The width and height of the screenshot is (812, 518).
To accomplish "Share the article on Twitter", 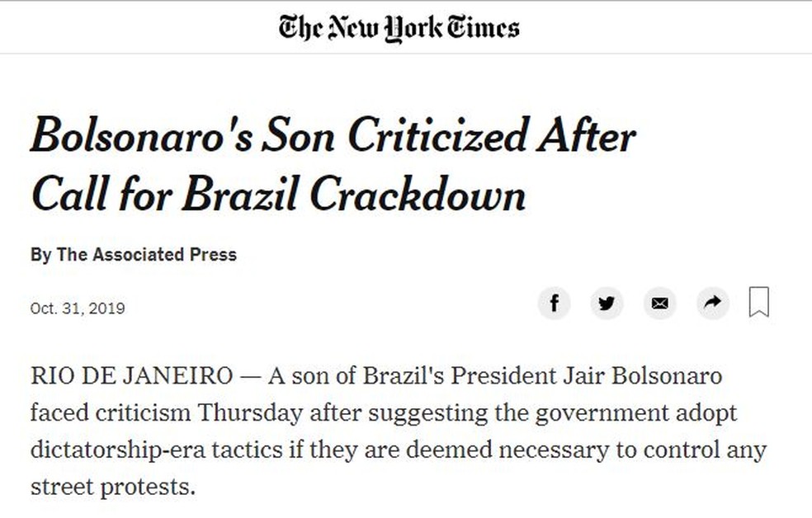I will click(607, 303).
